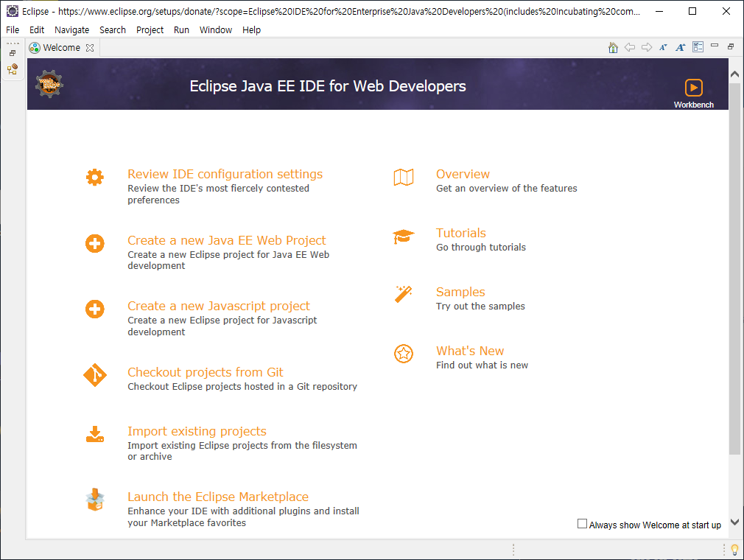Open the Window menu
Viewport: 744px width, 560px height.
pyautogui.click(x=215, y=30)
